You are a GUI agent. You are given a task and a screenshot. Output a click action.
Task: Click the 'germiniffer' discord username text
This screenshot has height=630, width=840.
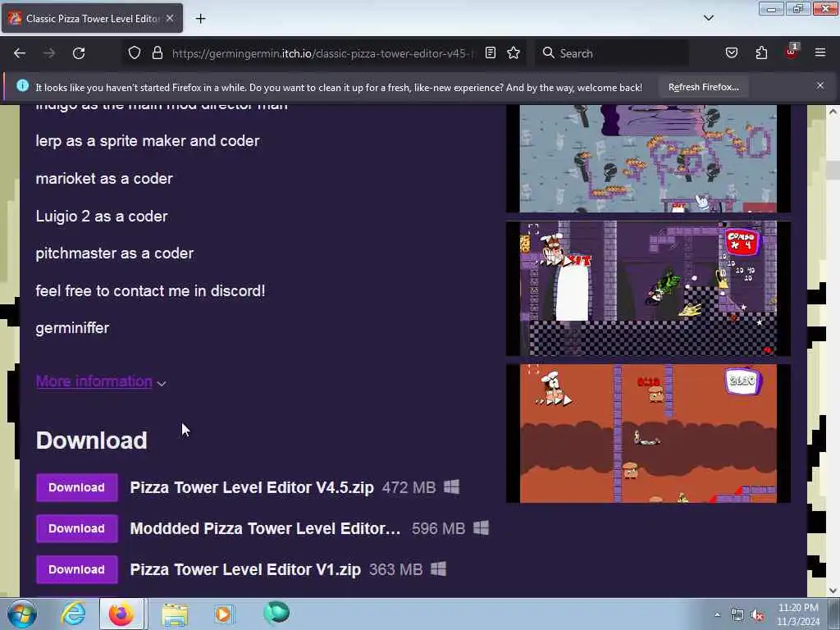click(x=72, y=328)
